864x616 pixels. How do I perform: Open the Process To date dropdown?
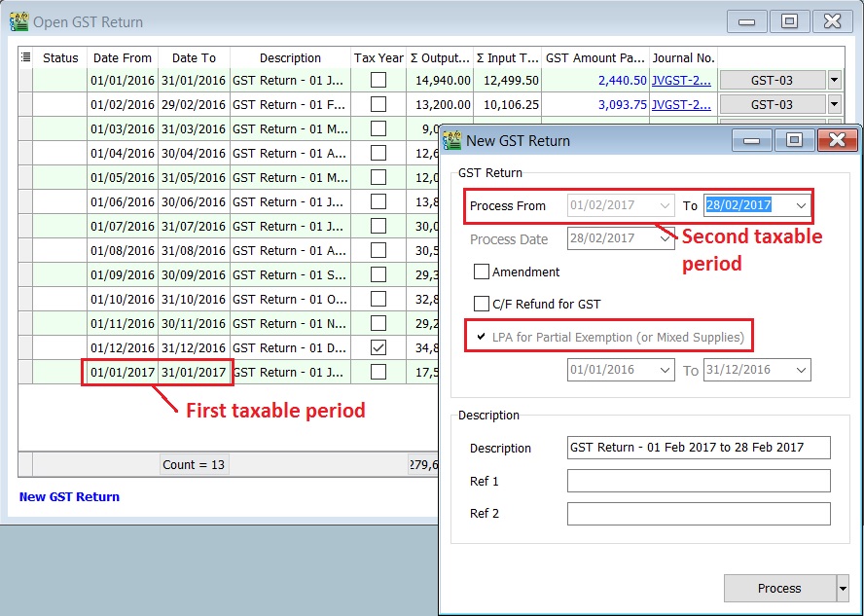coord(801,205)
